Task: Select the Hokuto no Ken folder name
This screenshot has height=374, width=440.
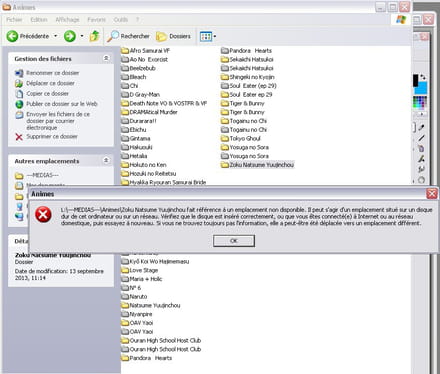Action: [148, 165]
